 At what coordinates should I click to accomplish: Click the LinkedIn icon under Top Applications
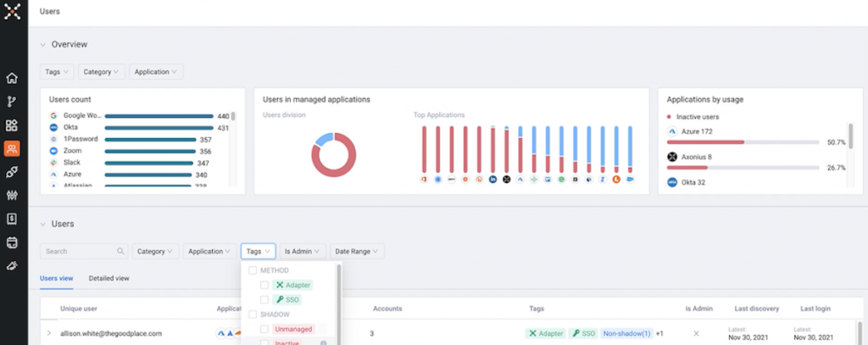(x=492, y=180)
